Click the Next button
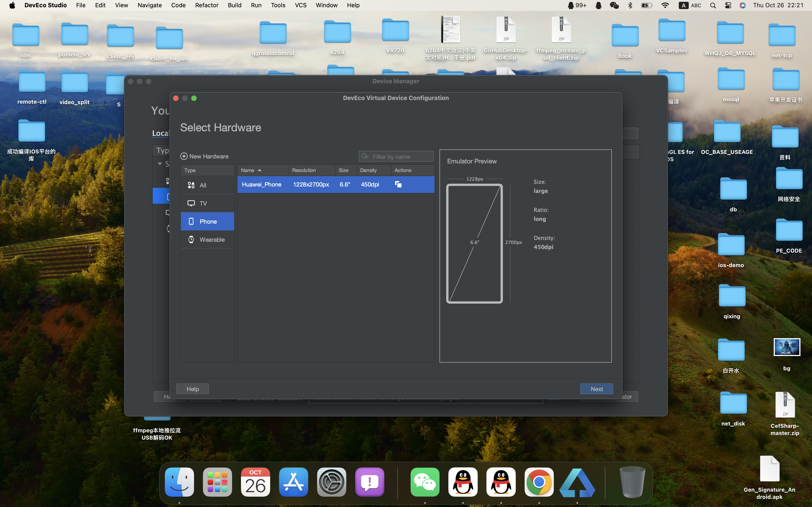Image resolution: width=812 pixels, height=507 pixels. coord(596,389)
